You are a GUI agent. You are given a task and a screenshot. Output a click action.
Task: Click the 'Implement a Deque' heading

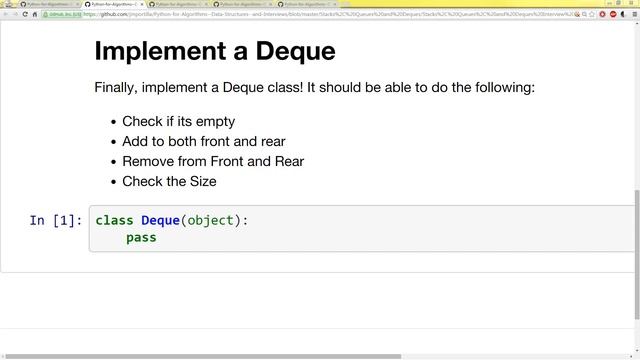215,51
